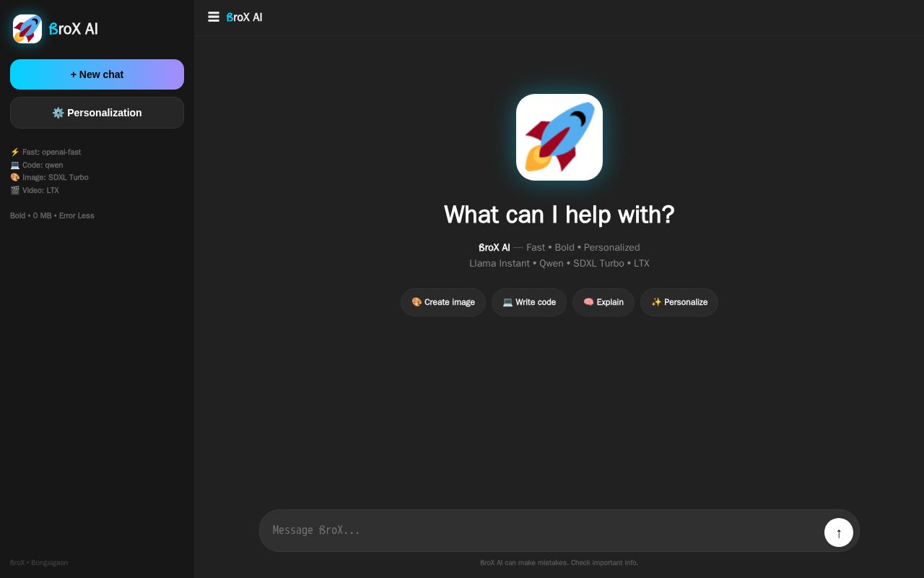Choose the Write code suggestion
The height and width of the screenshot is (578, 924).
coord(529,302)
